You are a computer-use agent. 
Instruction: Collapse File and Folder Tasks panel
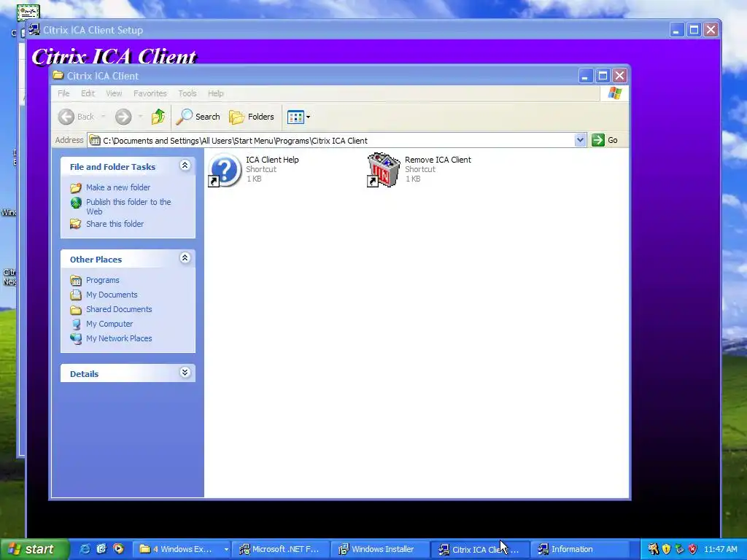pyautogui.click(x=185, y=166)
